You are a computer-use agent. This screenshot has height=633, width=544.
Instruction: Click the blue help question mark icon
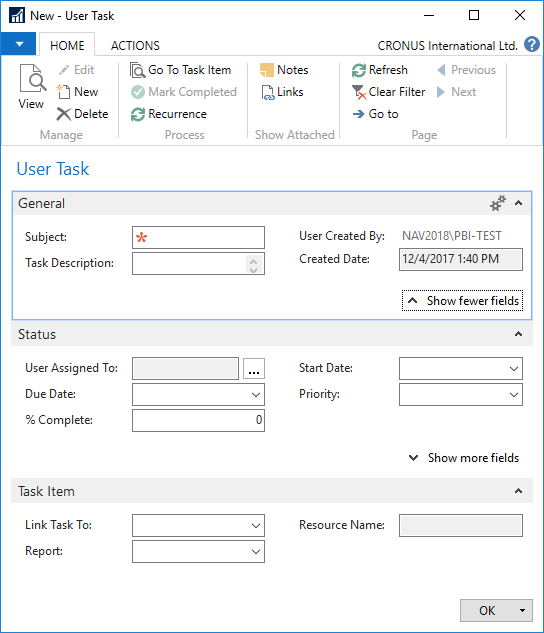(532, 44)
